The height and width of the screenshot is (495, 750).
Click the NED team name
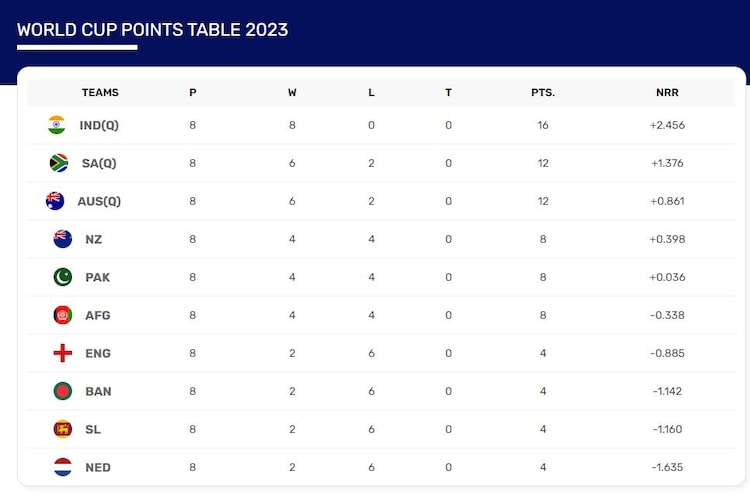click(x=98, y=467)
